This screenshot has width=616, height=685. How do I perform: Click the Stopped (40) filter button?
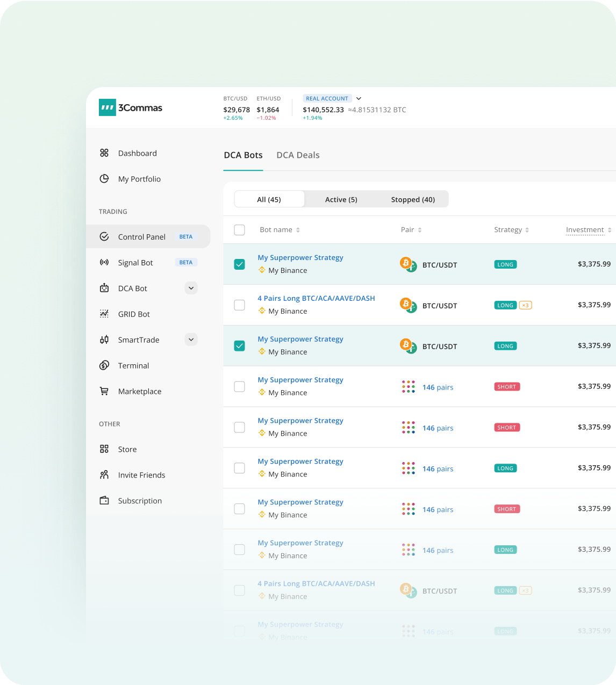413,199
